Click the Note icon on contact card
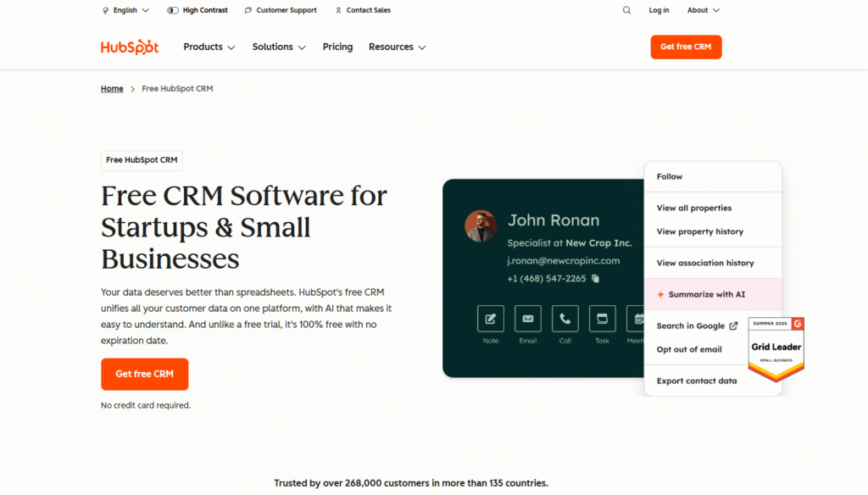Image resolution: width=868 pixels, height=495 pixels. point(490,319)
